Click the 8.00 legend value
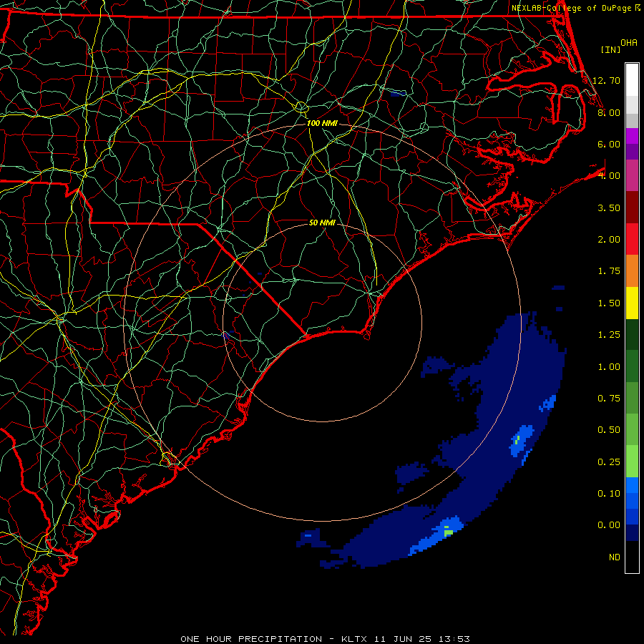 (x=609, y=112)
